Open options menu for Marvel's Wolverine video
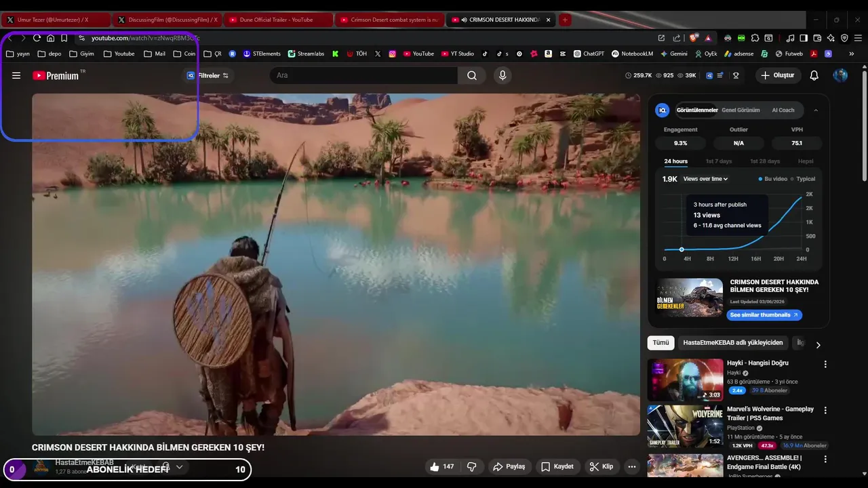The height and width of the screenshot is (488, 868). tap(825, 410)
